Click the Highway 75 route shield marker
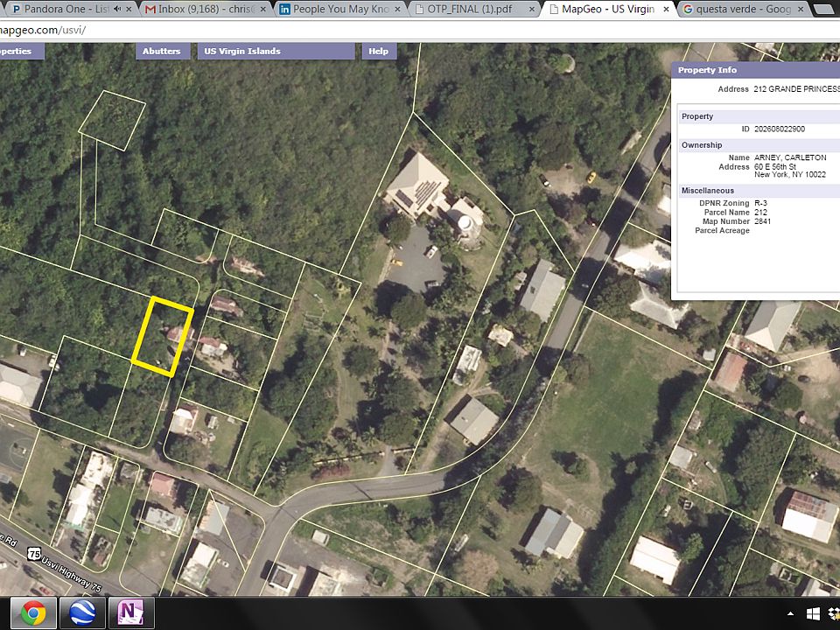Viewport: 840px width, 630px height. tap(34, 554)
